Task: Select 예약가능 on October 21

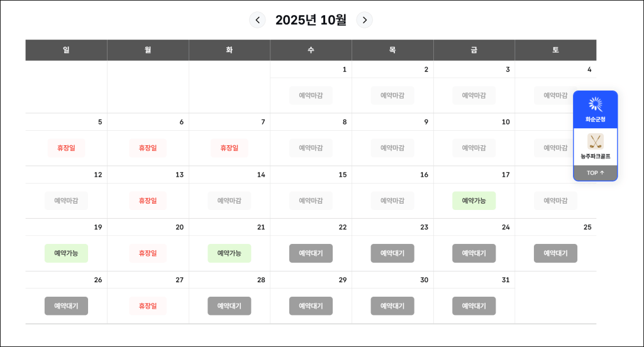Action: tap(230, 253)
